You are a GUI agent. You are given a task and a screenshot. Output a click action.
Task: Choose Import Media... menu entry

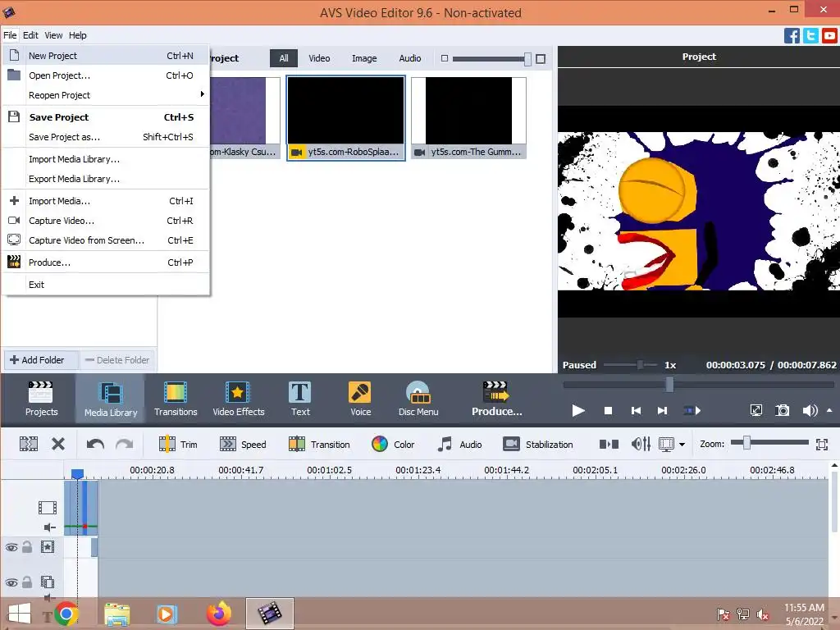pyautogui.click(x=106, y=201)
